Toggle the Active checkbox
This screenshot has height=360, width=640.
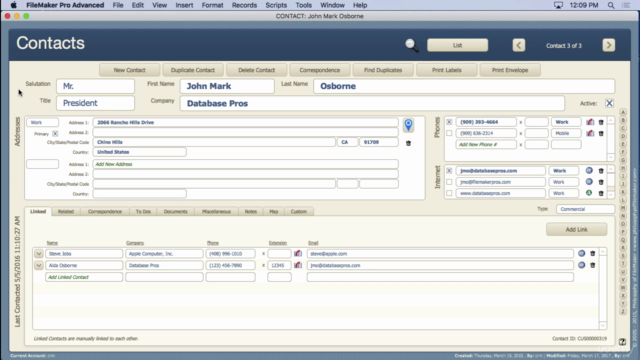609,103
